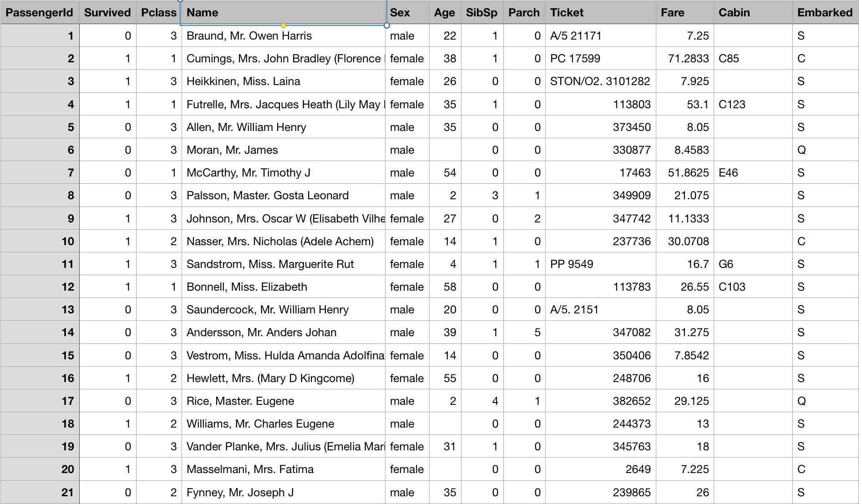Click fare cell 71.2833
The height and width of the screenshot is (504, 862).
coord(685,58)
